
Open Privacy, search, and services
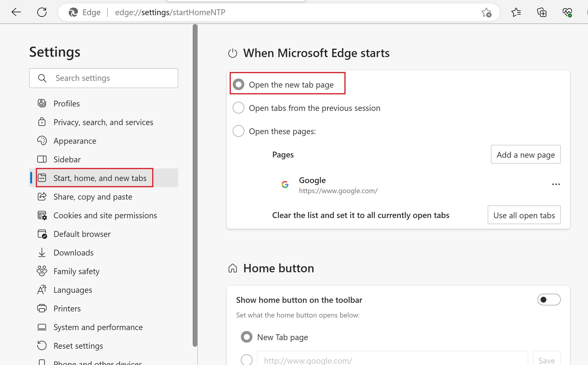click(104, 122)
